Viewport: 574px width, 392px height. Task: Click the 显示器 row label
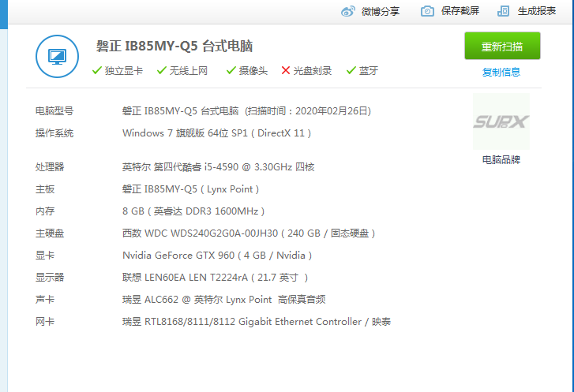click(50, 277)
